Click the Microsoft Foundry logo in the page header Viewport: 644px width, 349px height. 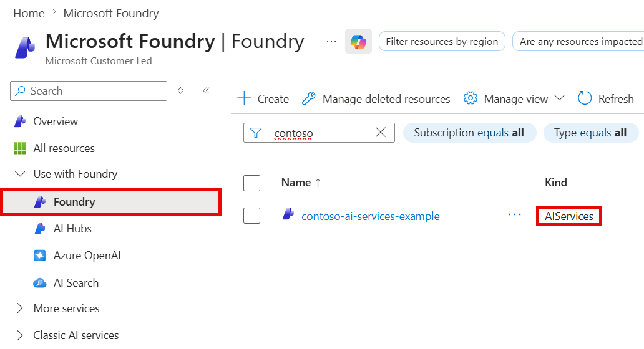tap(25, 47)
